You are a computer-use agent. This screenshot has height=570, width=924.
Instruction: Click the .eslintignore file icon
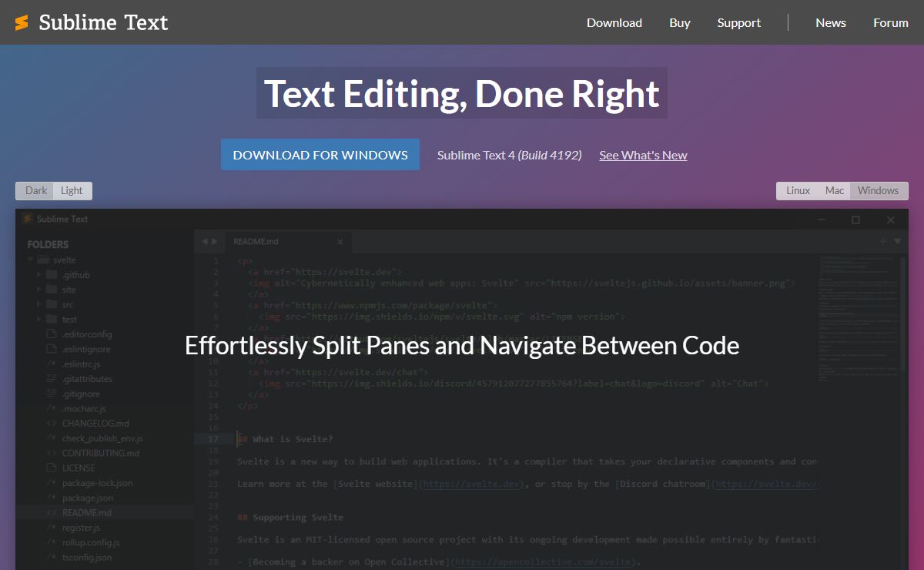tap(52, 349)
